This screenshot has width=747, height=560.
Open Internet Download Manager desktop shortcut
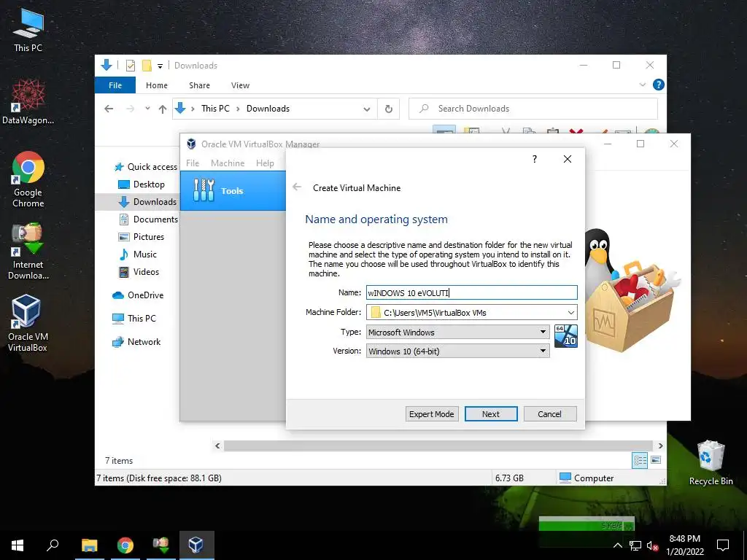[28, 251]
